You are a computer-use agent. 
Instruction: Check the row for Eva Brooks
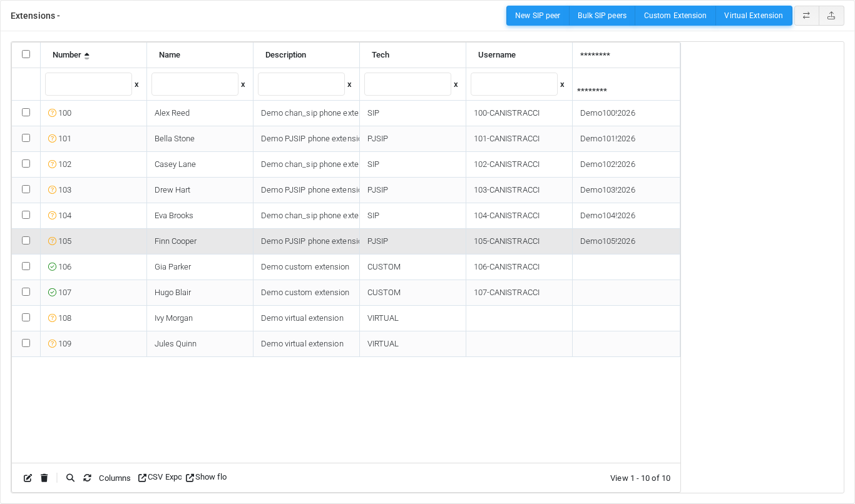click(x=26, y=215)
